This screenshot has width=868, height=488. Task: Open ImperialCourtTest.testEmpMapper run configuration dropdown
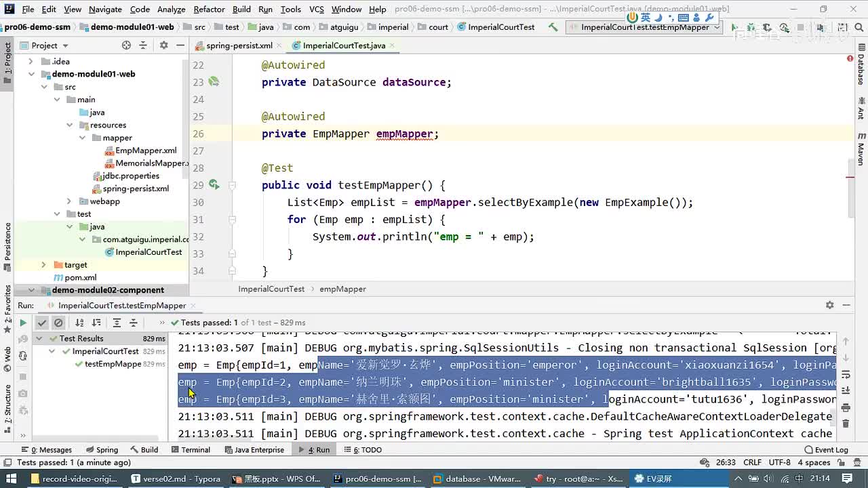pyautogui.click(x=645, y=27)
